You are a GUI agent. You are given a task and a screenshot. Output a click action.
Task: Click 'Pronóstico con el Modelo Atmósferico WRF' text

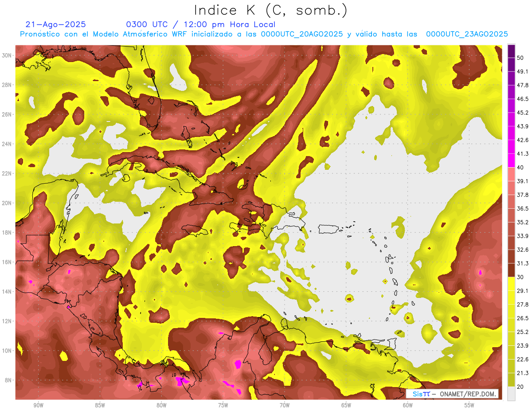104,34
